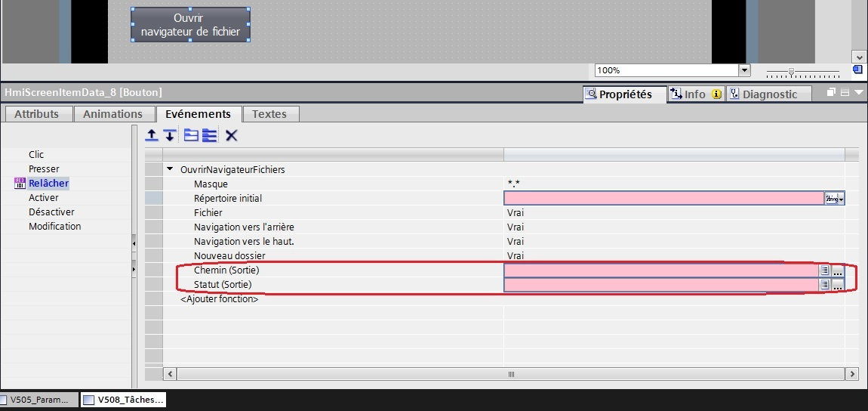This screenshot has height=411, width=868.
Task: Click the Répertoire initial parameter label
Action: pyautogui.click(x=227, y=198)
